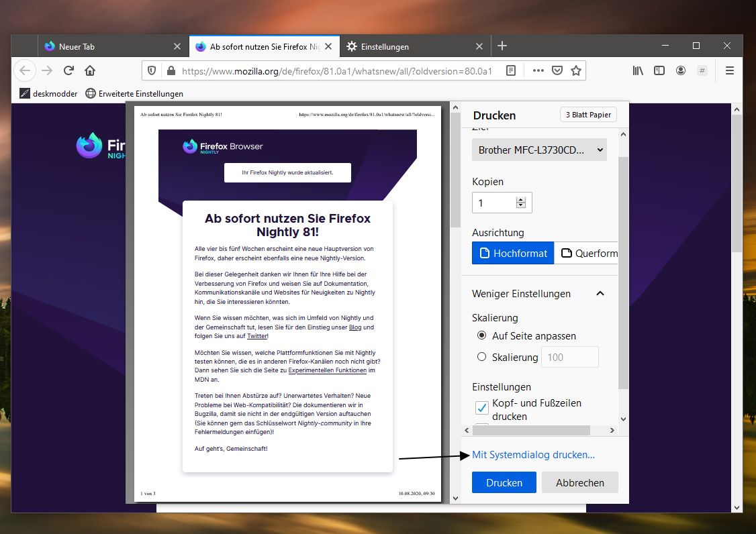
Task: Bookmark this page with the star
Action: (x=575, y=71)
